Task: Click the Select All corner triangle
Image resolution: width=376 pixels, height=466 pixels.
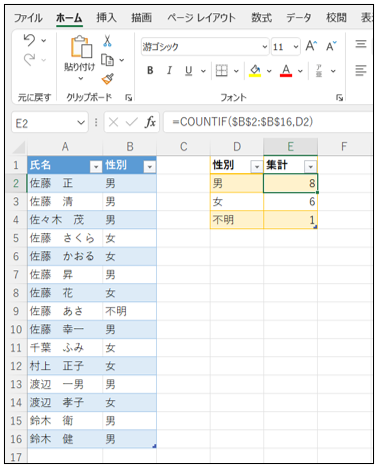Action: pos(19,147)
